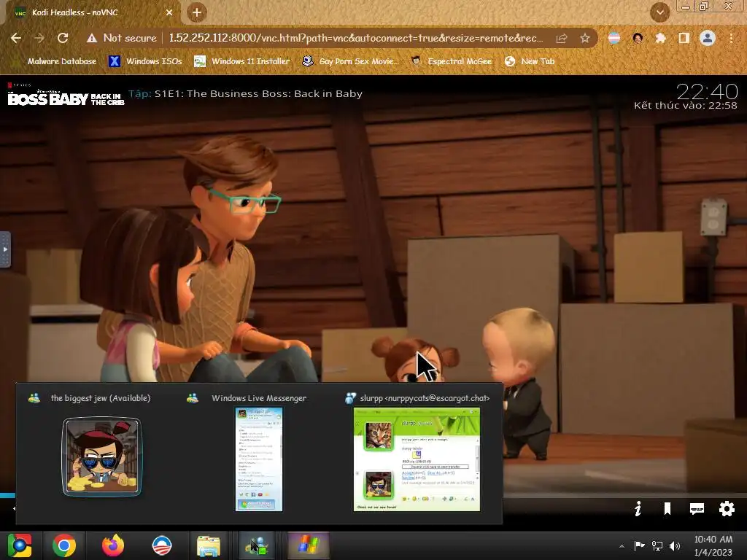Open the network tray icon
The image size is (747, 560).
point(657,545)
